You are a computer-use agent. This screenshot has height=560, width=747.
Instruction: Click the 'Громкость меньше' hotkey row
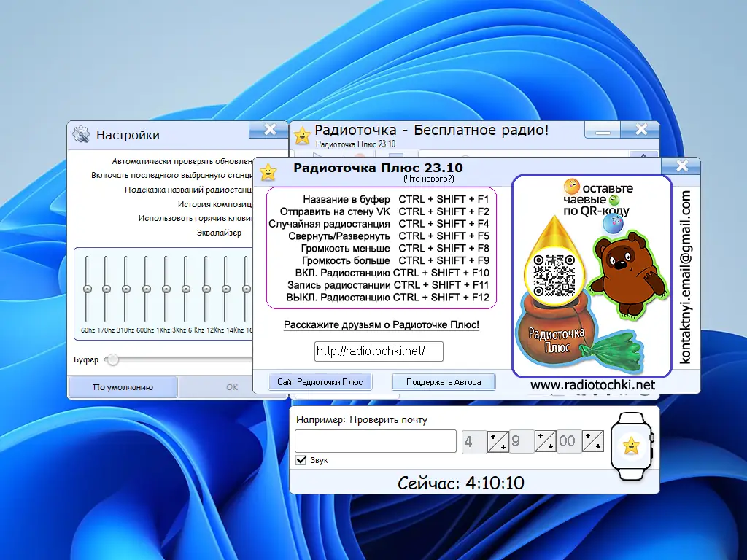[x=395, y=248]
